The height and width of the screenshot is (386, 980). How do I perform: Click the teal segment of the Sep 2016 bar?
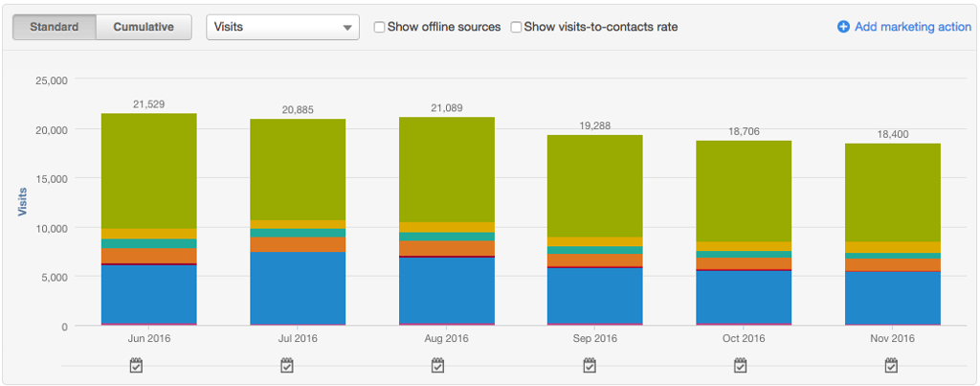595,250
